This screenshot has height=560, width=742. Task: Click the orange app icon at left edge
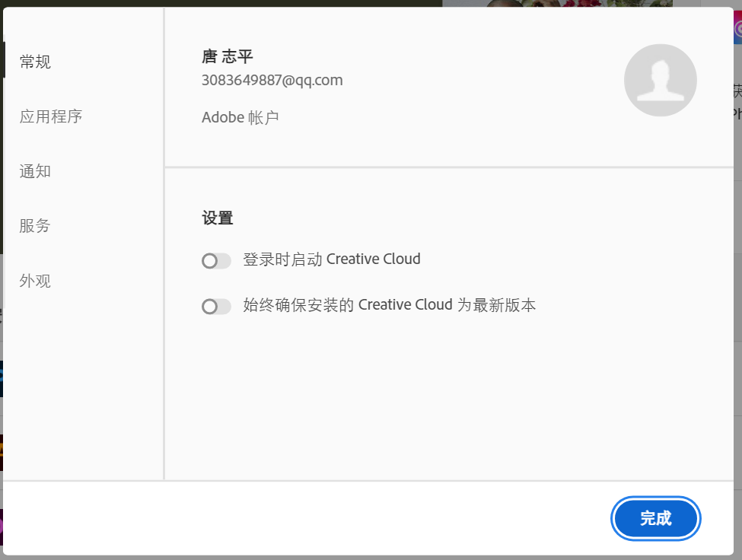[x=2, y=452]
